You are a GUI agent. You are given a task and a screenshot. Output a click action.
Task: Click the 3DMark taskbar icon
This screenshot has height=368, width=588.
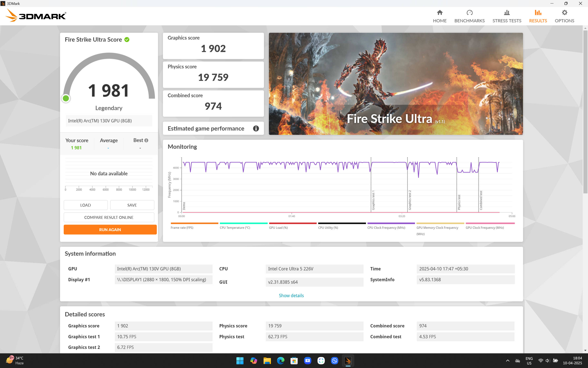click(348, 360)
